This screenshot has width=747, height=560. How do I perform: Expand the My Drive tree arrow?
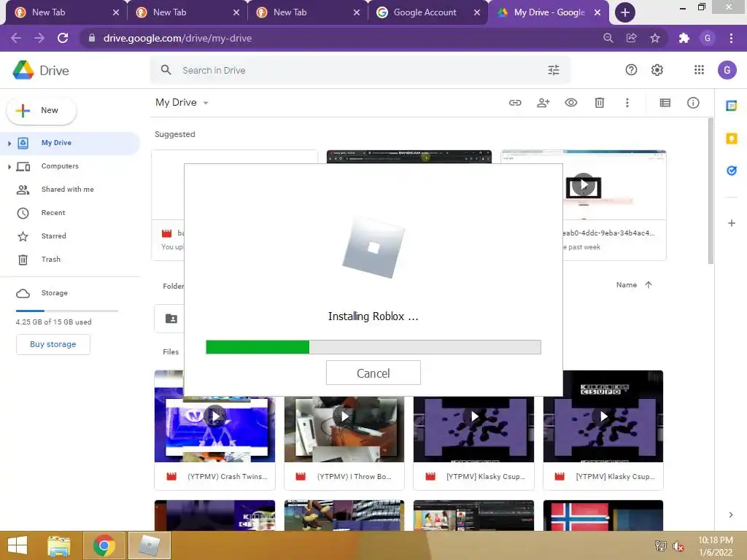(9, 143)
